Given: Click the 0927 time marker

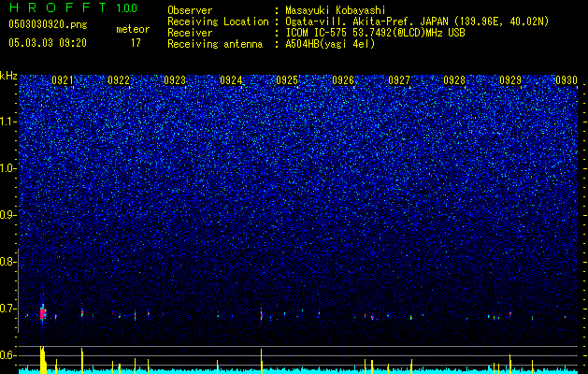Looking at the screenshot, I should click(x=399, y=80).
